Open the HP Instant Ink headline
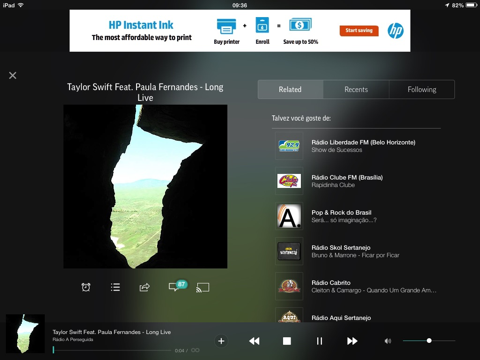Image resolution: width=480 pixels, height=360 pixels. 141,25
